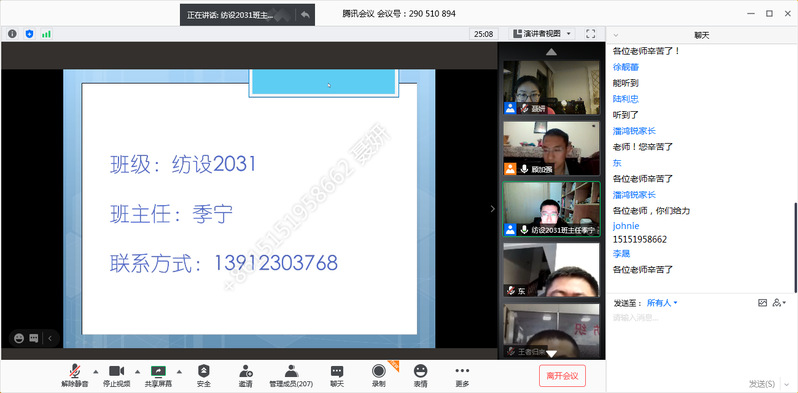
Task: Collapse the 聊天 panel chevron
Action: (x=616, y=36)
